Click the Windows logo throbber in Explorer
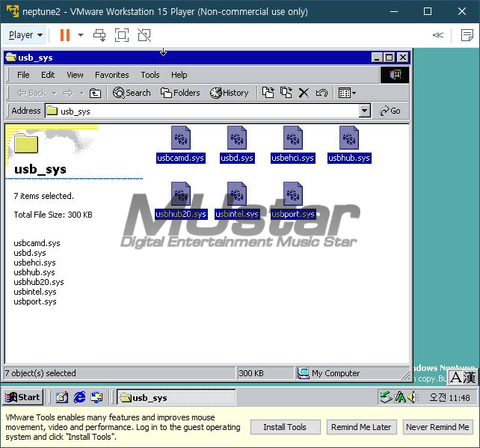Viewport: 480px width, 448px height. pos(395,75)
